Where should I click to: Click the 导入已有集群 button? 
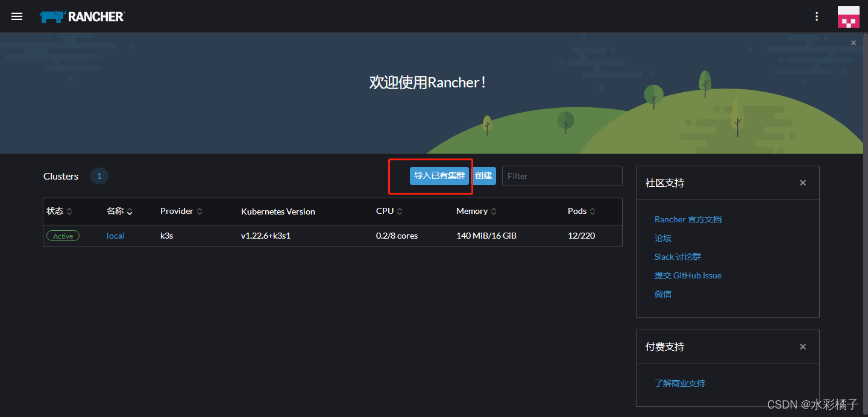coord(439,176)
